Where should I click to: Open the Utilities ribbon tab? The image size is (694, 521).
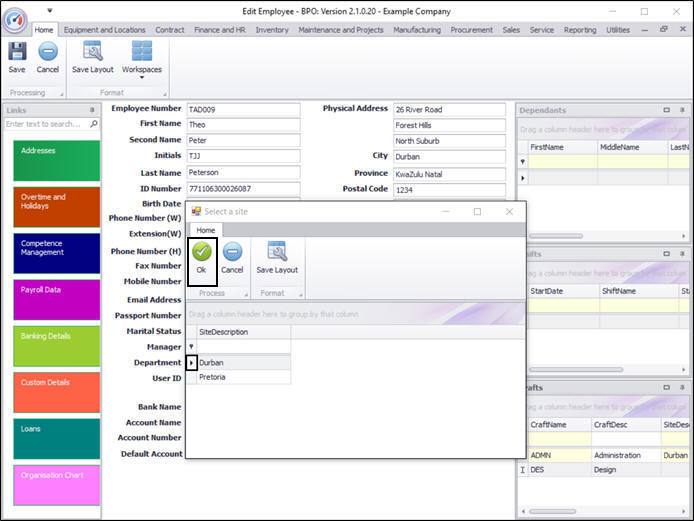(618, 30)
